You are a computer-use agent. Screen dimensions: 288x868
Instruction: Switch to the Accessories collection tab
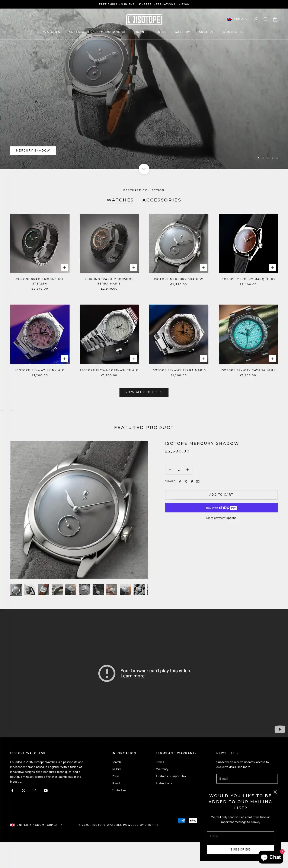point(162,200)
